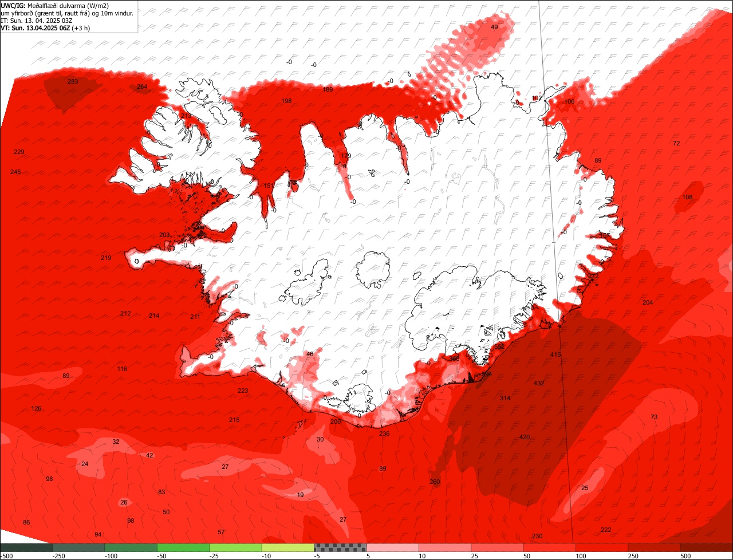
Task: Click the flux value '86' near the bottom left
Action: 26,522
